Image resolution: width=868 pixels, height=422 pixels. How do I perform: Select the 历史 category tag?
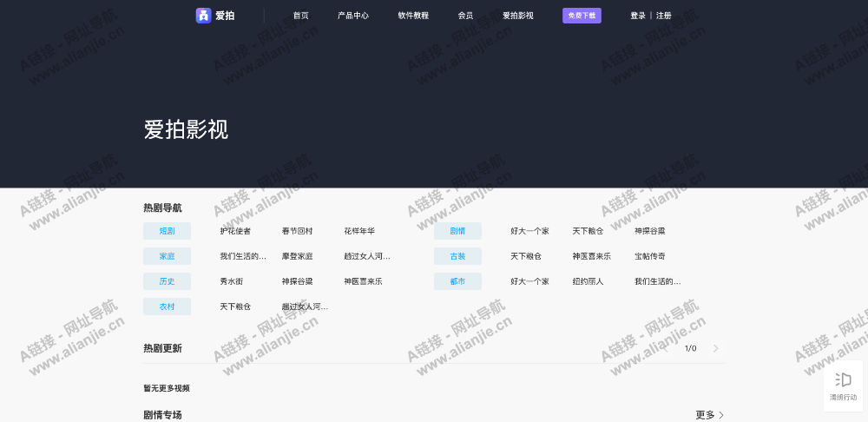click(x=168, y=281)
